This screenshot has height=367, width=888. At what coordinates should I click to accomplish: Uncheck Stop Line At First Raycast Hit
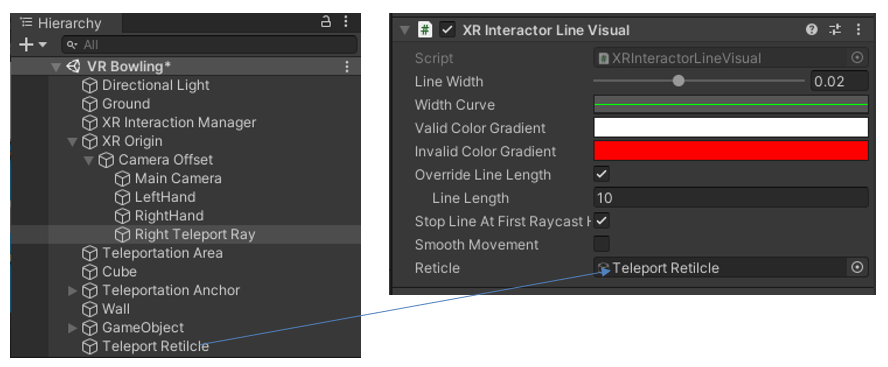(601, 220)
